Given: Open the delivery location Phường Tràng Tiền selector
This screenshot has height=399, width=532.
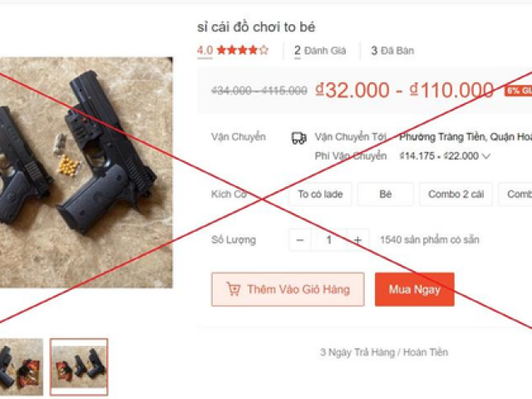Looking at the screenshot, I should (x=465, y=137).
